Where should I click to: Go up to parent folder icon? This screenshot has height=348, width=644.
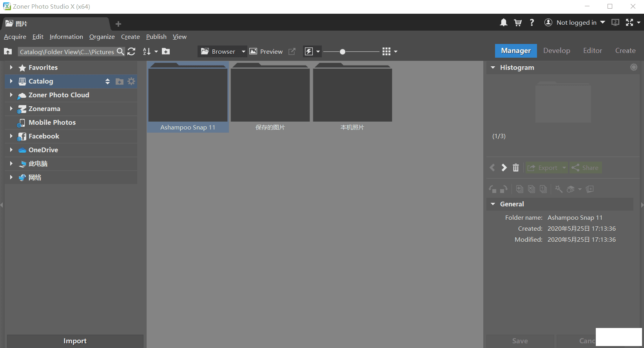pos(8,51)
